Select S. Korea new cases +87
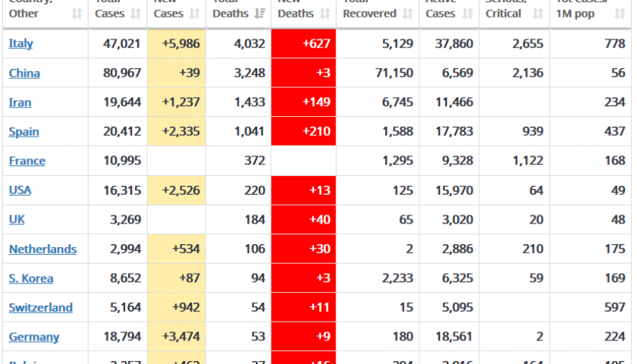637x364 pixels. click(x=190, y=278)
